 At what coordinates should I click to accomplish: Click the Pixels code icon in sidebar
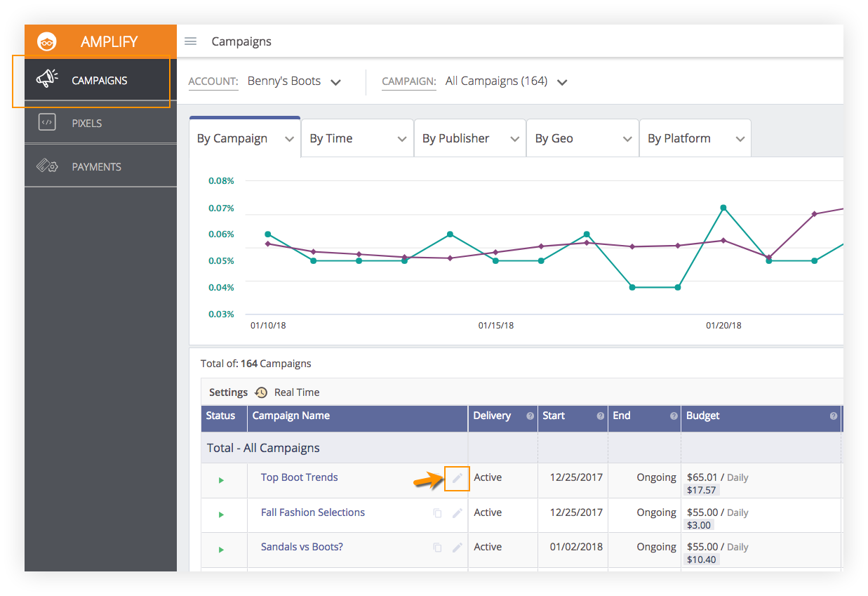point(47,123)
